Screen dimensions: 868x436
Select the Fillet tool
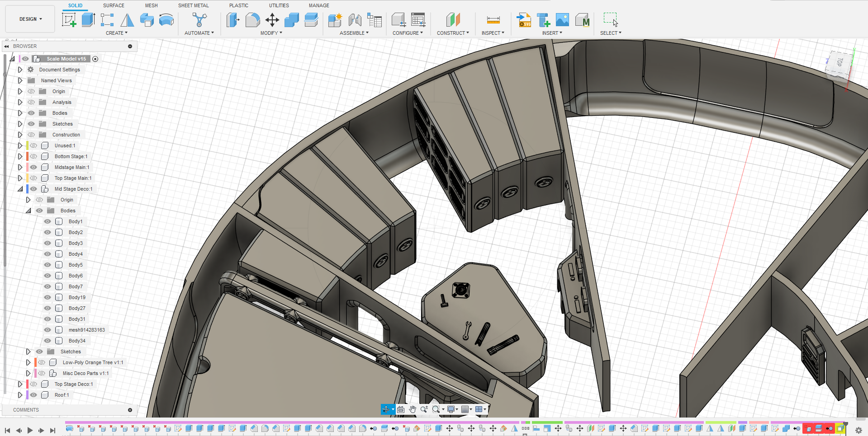pyautogui.click(x=252, y=20)
